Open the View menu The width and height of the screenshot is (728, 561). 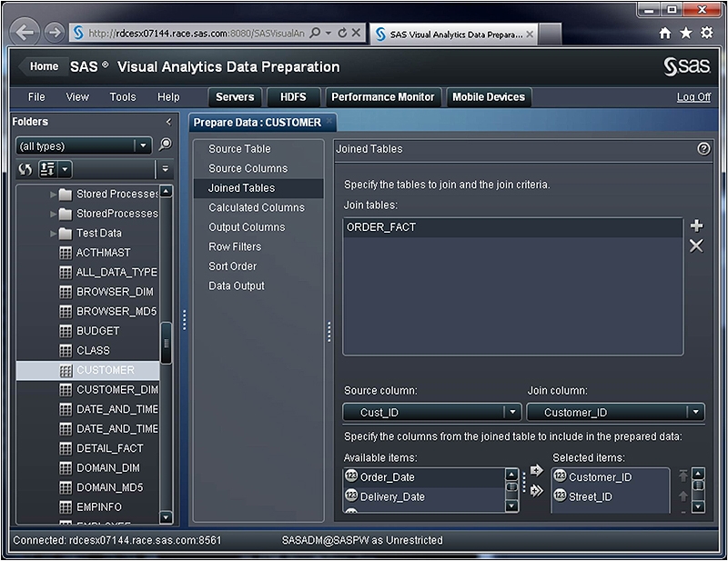tap(77, 97)
